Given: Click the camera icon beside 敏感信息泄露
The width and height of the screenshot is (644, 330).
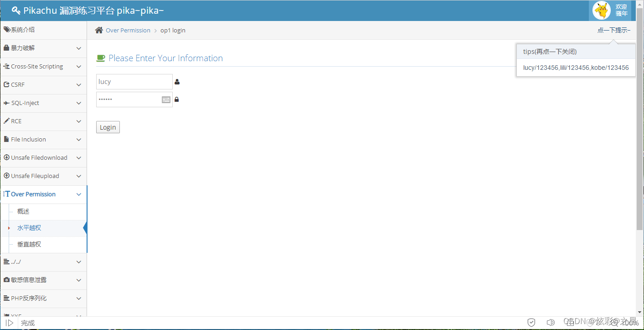Looking at the screenshot, I should 6,280.
